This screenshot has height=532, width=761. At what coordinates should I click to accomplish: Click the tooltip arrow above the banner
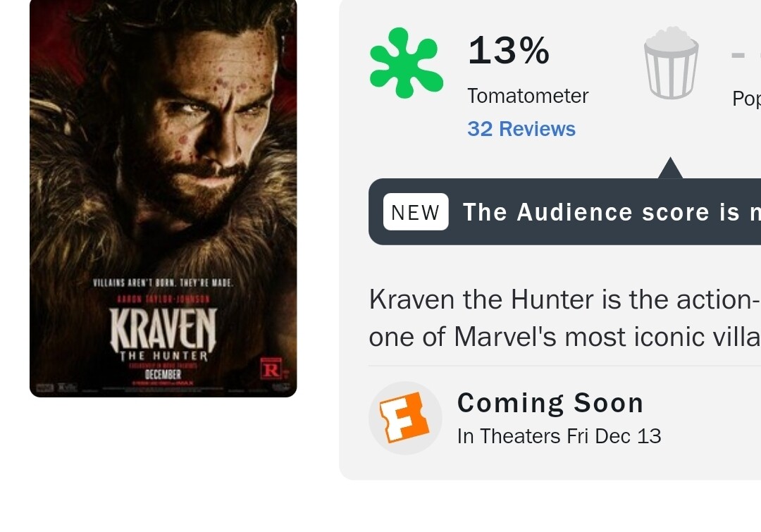tap(669, 169)
